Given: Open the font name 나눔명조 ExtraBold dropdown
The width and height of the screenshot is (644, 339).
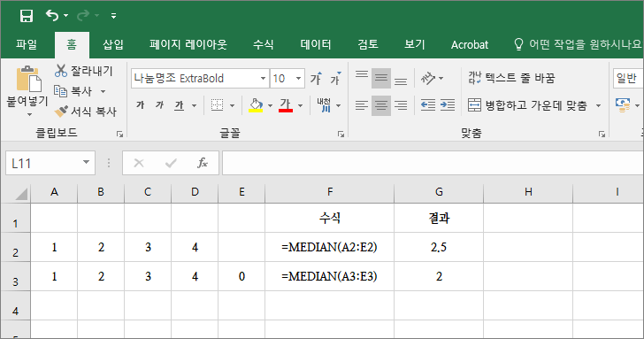Looking at the screenshot, I should pos(263,78).
